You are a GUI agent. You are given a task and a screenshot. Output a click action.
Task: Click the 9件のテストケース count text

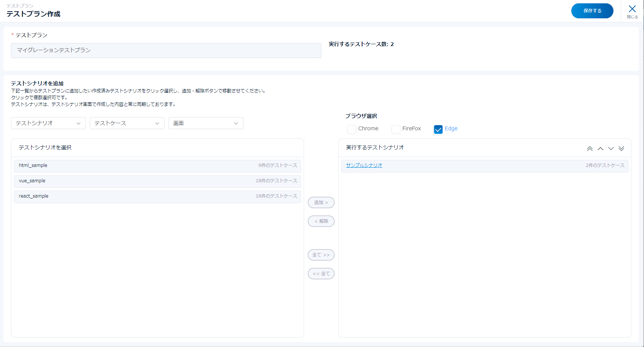[x=278, y=165]
